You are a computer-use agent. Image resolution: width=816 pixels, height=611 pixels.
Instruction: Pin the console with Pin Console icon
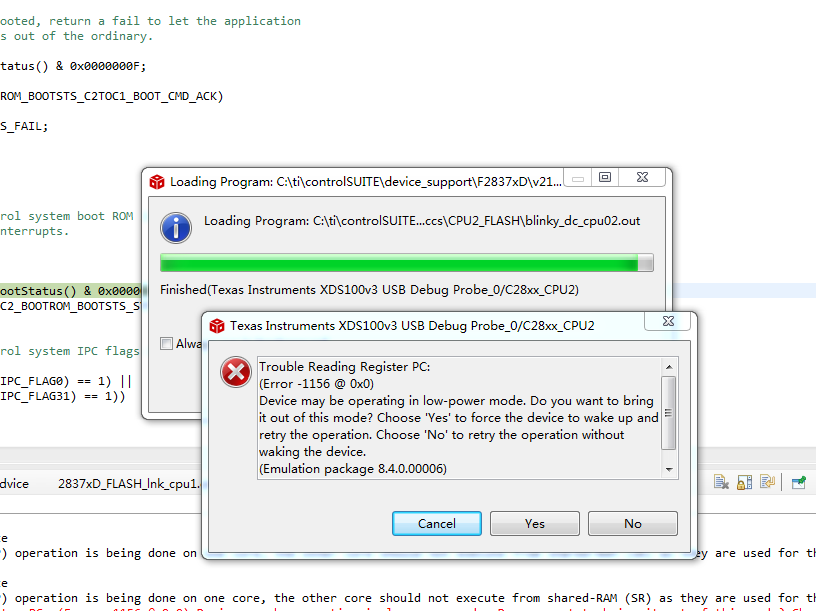[x=799, y=482]
